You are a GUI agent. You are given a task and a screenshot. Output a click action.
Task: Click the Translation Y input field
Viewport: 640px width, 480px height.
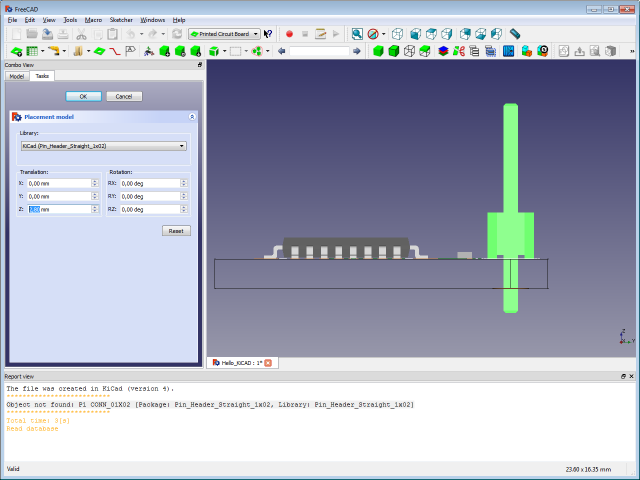pos(60,197)
